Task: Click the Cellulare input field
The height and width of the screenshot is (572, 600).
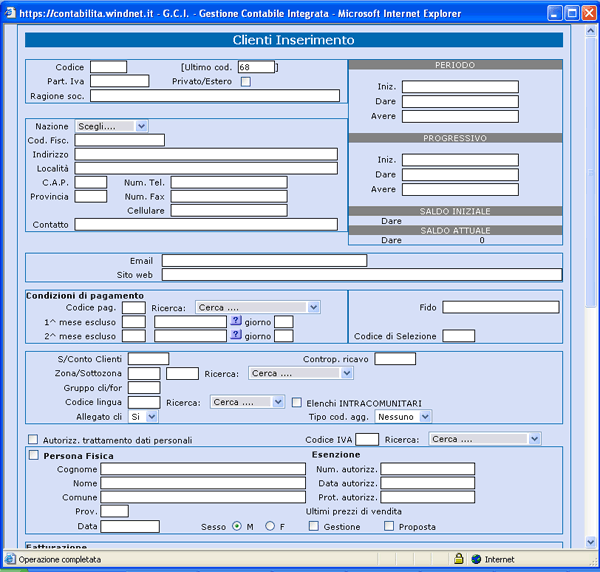Action: click(x=229, y=210)
